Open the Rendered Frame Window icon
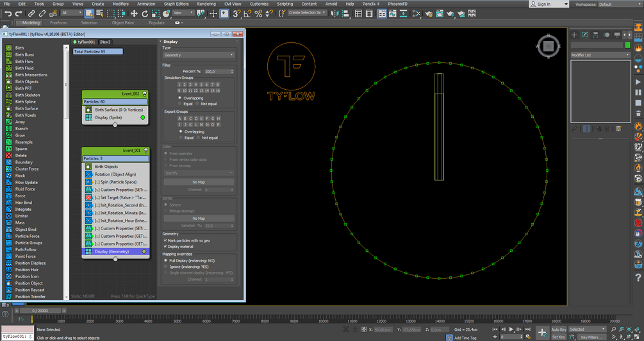 (x=440, y=13)
